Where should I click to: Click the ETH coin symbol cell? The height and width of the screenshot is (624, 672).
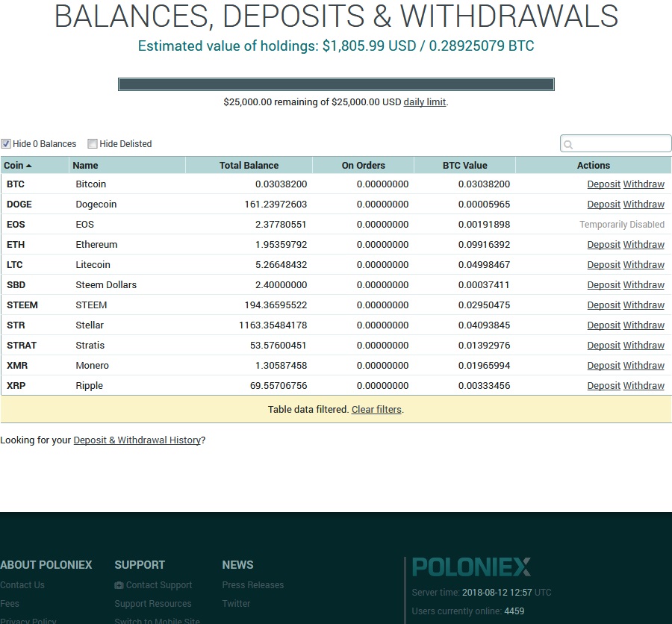16,245
